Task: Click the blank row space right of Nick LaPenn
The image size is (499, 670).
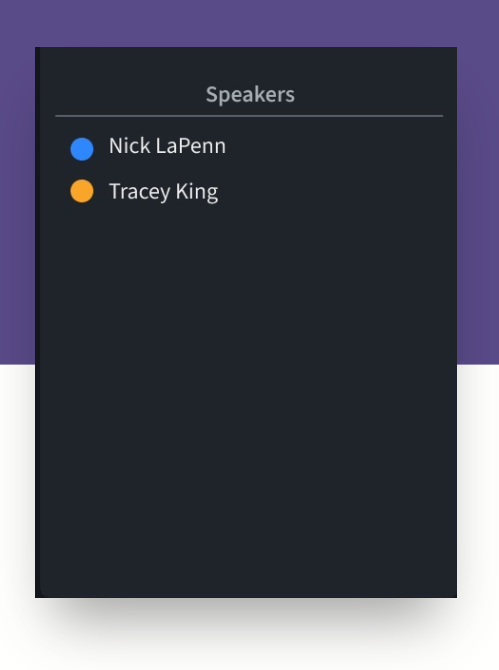Action: pyautogui.click(x=335, y=147)
